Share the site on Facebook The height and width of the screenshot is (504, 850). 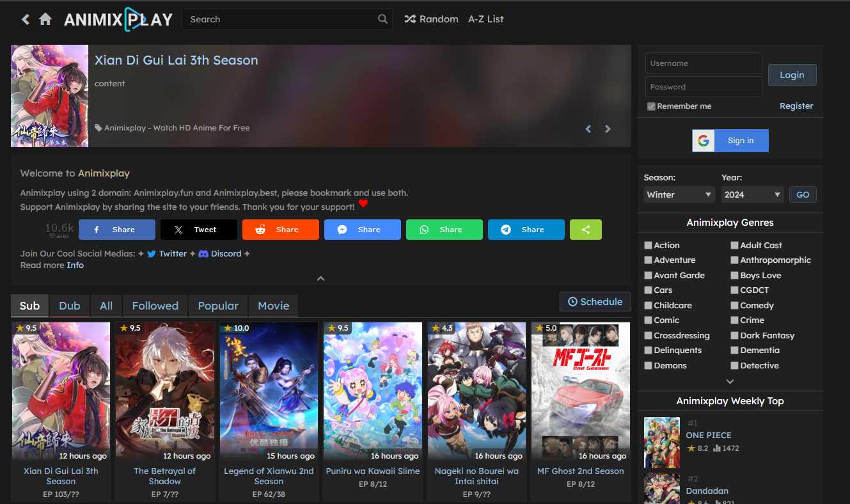point(117,230)
